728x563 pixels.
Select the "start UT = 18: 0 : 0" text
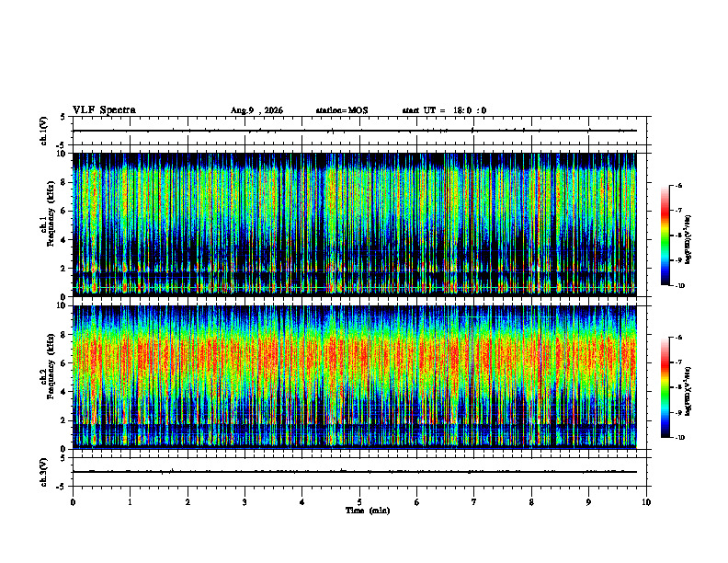tap(444, 110)
